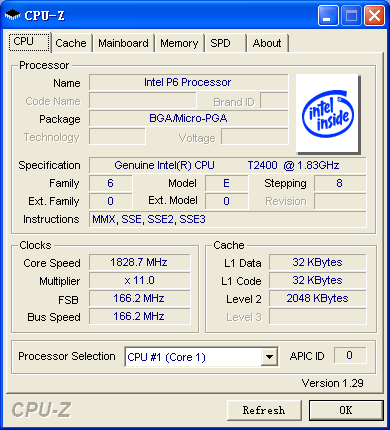
Task: Click the maximize window button
Action: coord(351,15)
